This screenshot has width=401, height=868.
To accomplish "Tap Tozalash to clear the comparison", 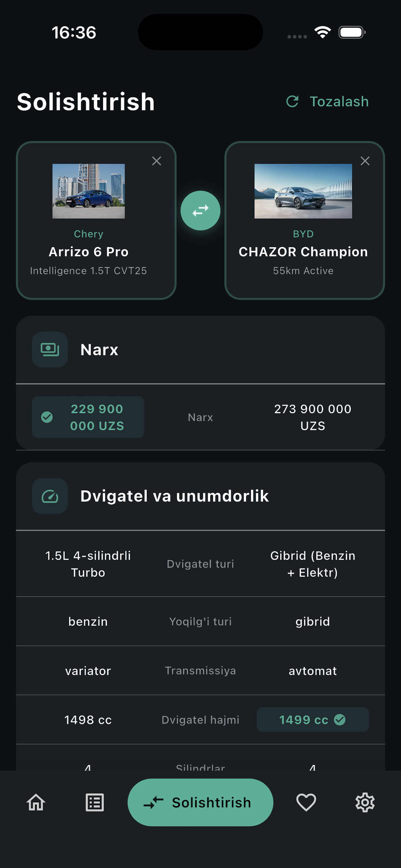I will pyautogui.click(x=339, y=102).
